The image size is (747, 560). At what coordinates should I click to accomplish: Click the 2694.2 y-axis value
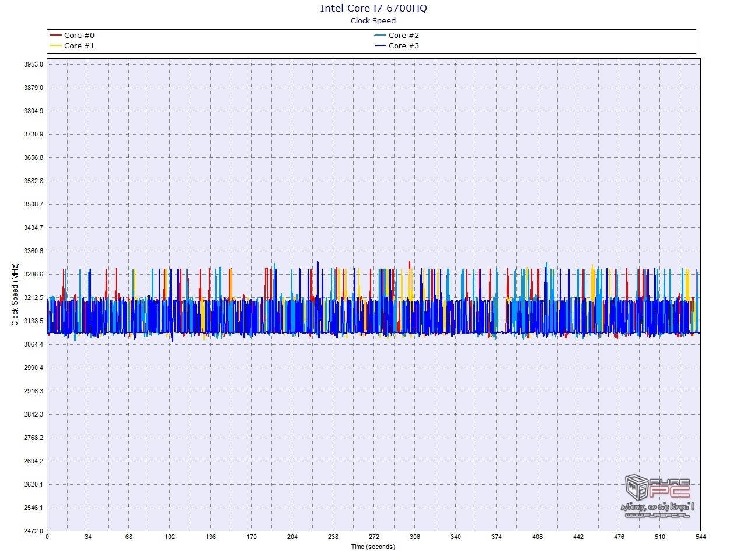coord(33,461)
